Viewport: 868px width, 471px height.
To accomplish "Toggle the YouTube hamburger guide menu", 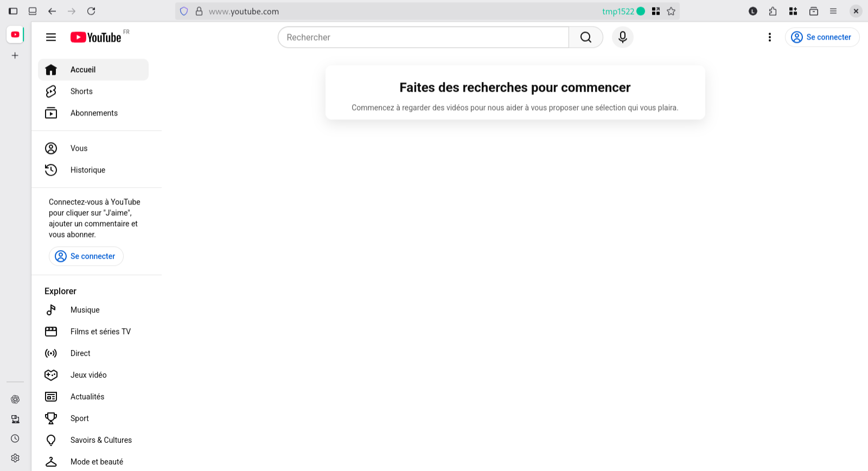I will (51, 37).
